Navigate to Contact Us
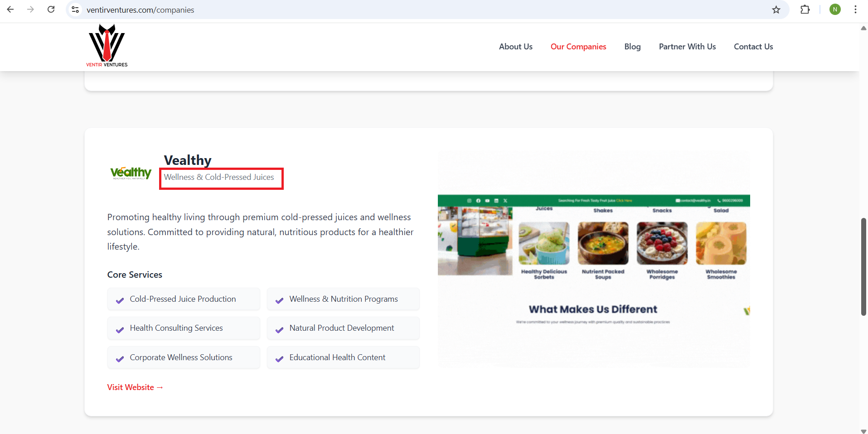This screenshot has width=868, height=434. pyautogui.click(x=753, y=47)
